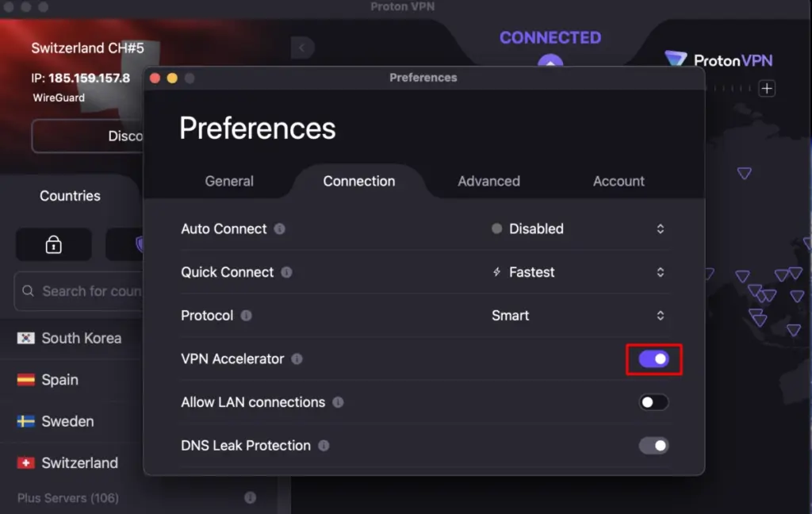Disable the VPN Accelerator toggle
The width and height of the screenshot is (812, 514).
(654, 359)
